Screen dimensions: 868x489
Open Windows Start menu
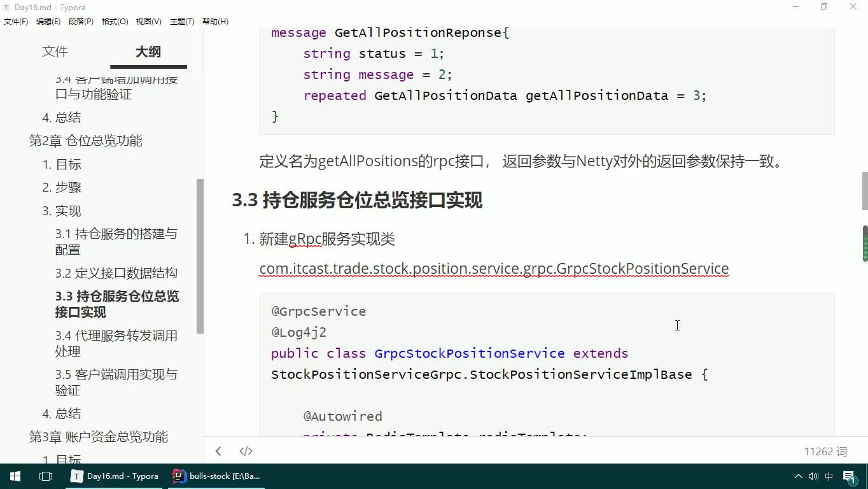[x=15, y=476]
